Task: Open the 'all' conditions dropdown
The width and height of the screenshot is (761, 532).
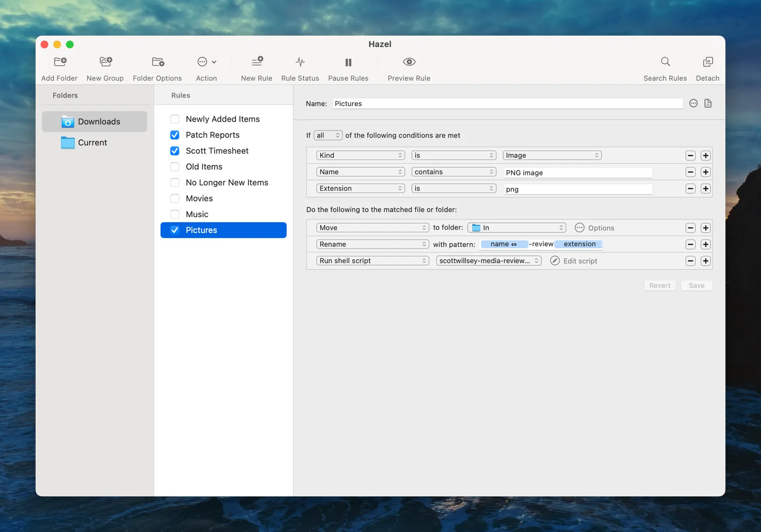Action: [x=328, y=135]
